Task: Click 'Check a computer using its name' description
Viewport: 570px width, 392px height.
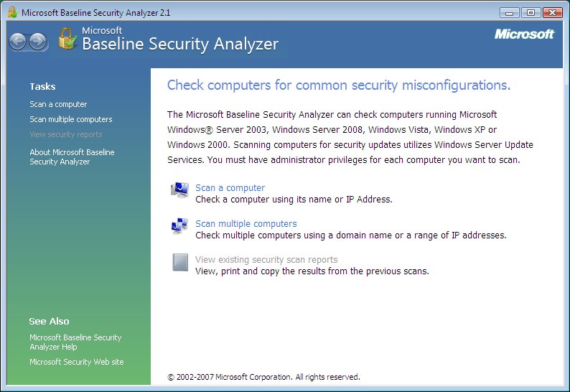Action: (294, 200)
